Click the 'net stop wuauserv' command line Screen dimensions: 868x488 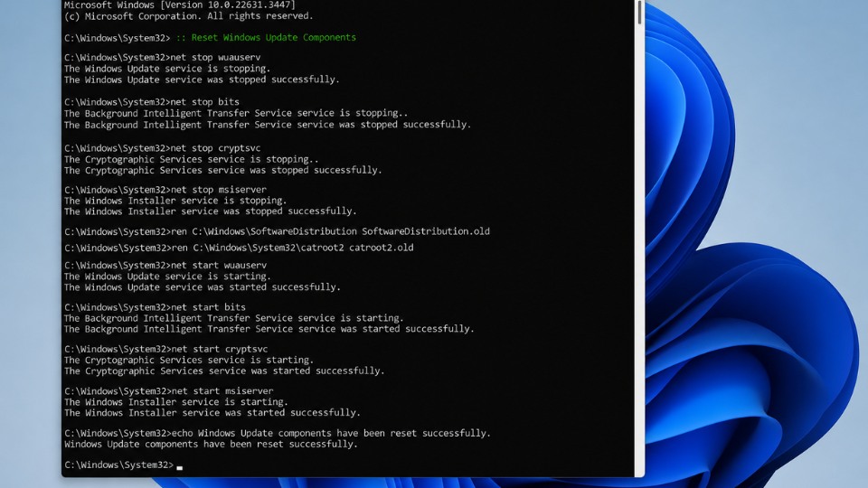tap(162, 58)
